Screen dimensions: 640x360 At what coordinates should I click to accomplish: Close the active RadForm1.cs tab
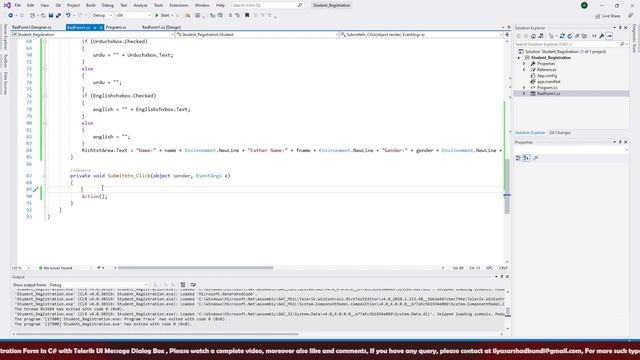pyautogui.click(x=101, y=27)
